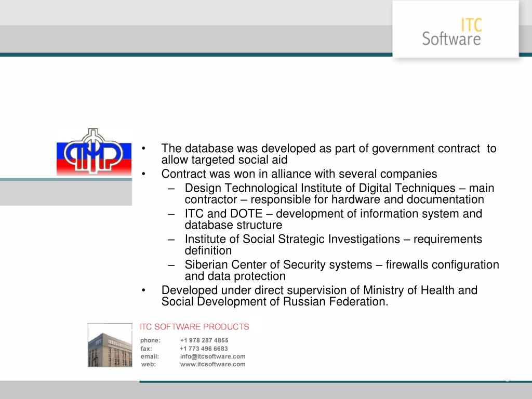Click the 'web:' label
The width and height of the screenshot is (532, 399).
point(148,364)
